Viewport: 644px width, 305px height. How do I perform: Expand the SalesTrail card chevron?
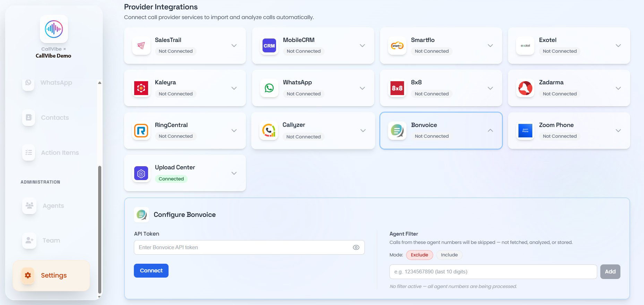point(234,45)
